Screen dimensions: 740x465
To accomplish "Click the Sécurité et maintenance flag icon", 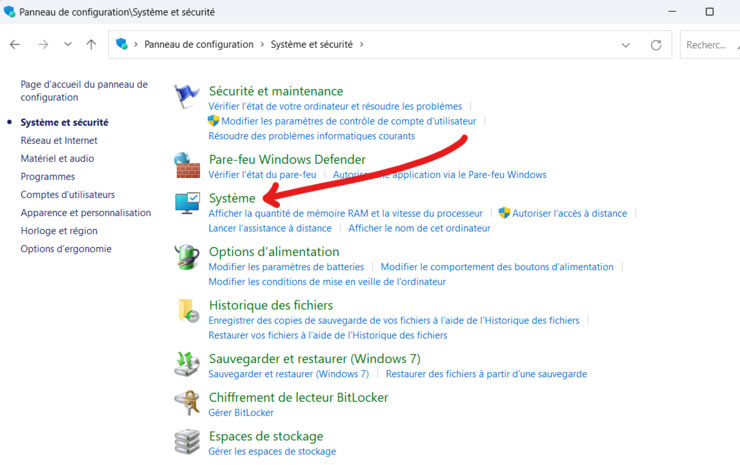I will (x=186, y=96).
